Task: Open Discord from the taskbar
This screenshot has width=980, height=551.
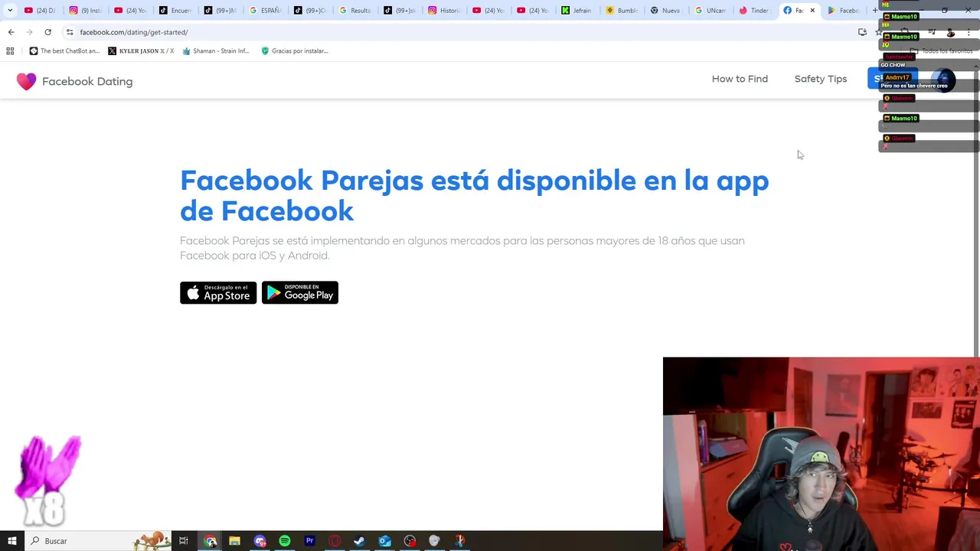Action: coord(260,541)
